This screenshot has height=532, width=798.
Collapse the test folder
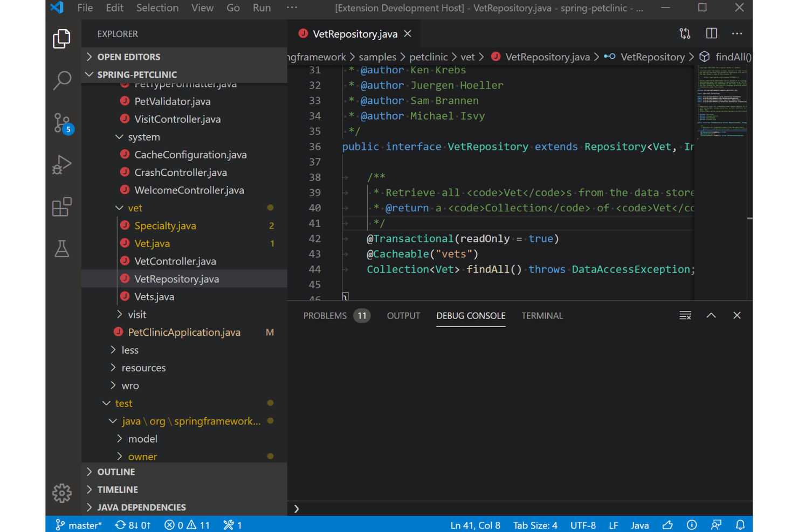tap(184, 403)
